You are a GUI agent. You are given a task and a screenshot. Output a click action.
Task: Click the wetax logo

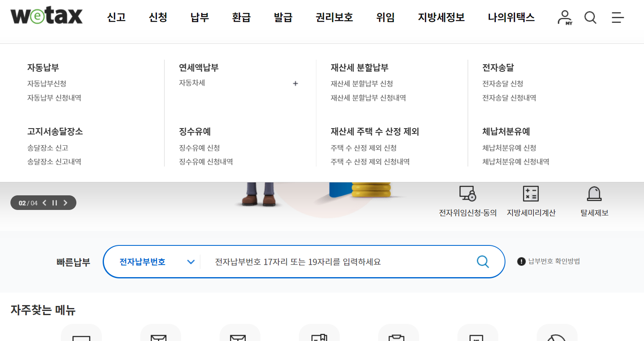click(x=47, y=15)
